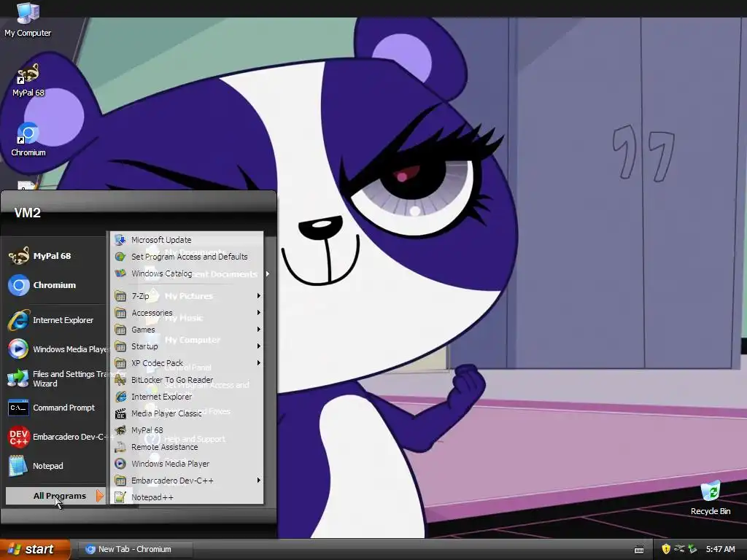The width and height of the screenshot is (747, 560).
Task: Expand the XP Codec Pack folder
Action: [187, 363]
